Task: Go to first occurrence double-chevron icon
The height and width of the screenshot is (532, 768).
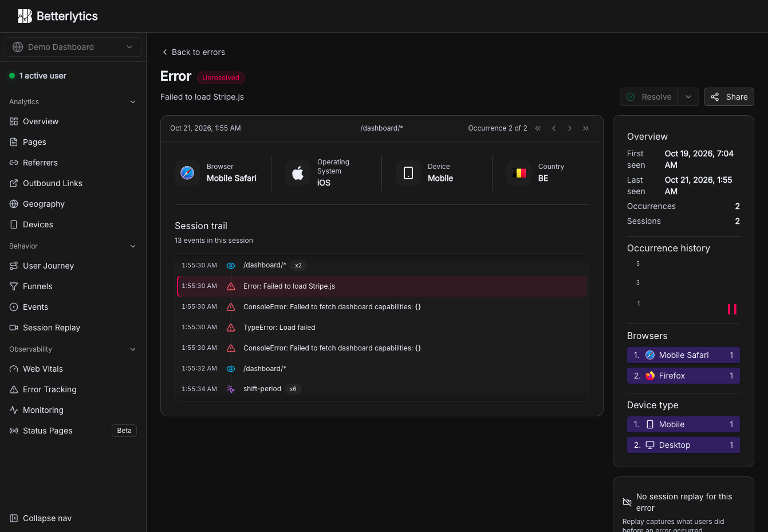Action: coord(538,128)
